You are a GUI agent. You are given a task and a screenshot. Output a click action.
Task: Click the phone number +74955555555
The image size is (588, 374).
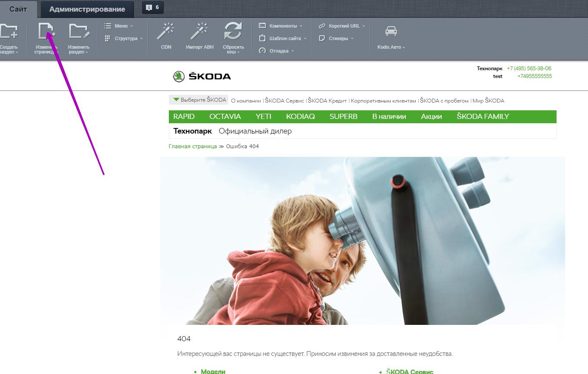[x=535, y=76]
